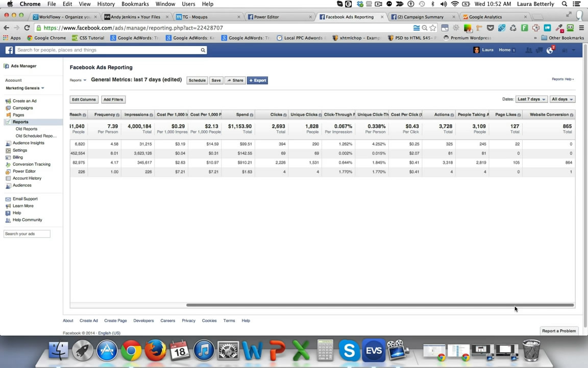Click the Conversion Tracking icon
The height and width of the screenshot is (368, 588).
click(8, 165)
